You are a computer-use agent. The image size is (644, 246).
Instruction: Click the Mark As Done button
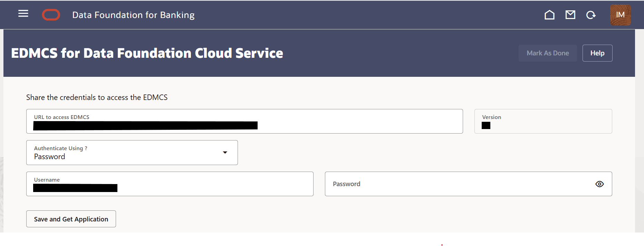(548, 53)
